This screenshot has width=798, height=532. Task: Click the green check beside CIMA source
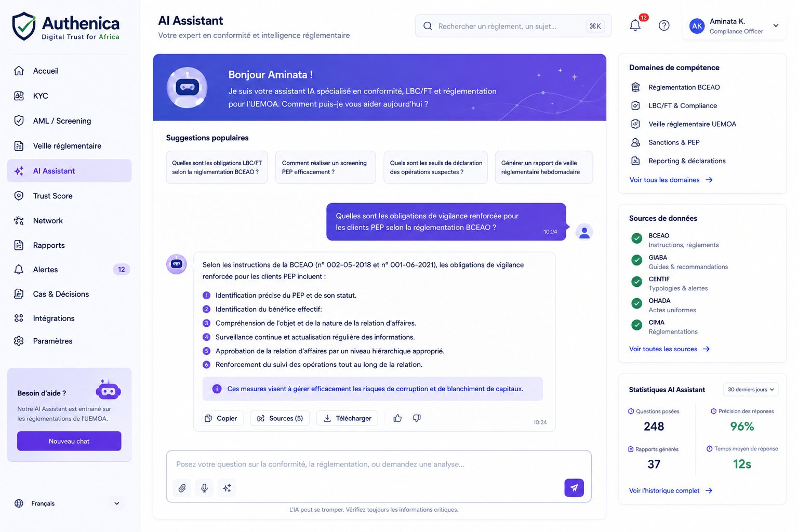(x=636, y=325)
